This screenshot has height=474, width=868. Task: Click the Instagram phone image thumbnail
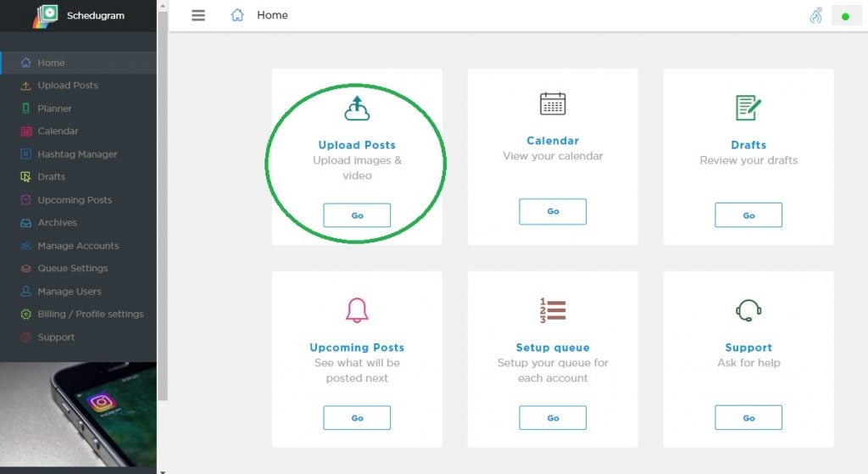(78, 414)
